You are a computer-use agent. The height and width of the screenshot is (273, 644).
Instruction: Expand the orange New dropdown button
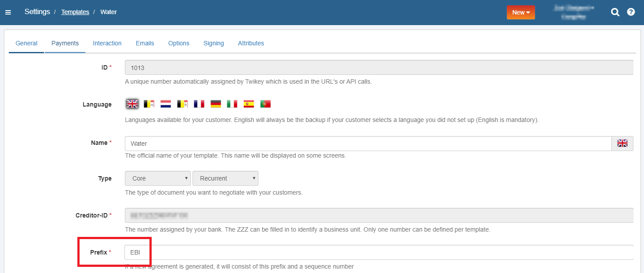pyautogui.click(x=520, y=12)
